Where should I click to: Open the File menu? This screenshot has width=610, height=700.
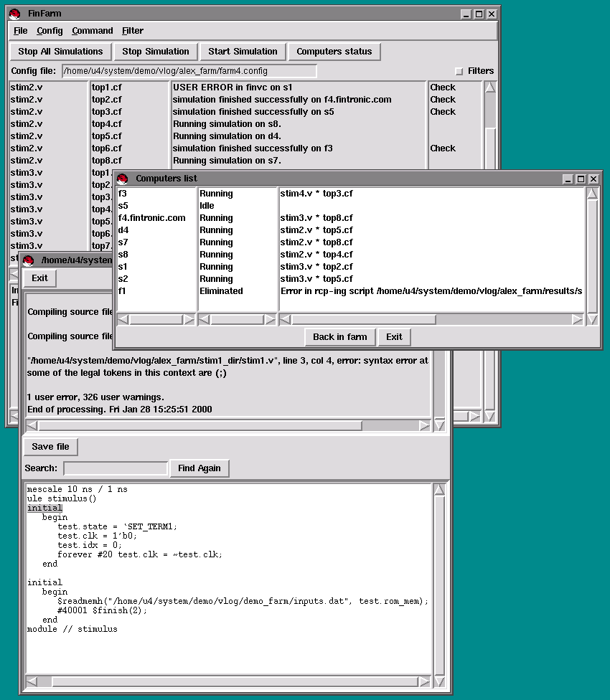(21, 31)
